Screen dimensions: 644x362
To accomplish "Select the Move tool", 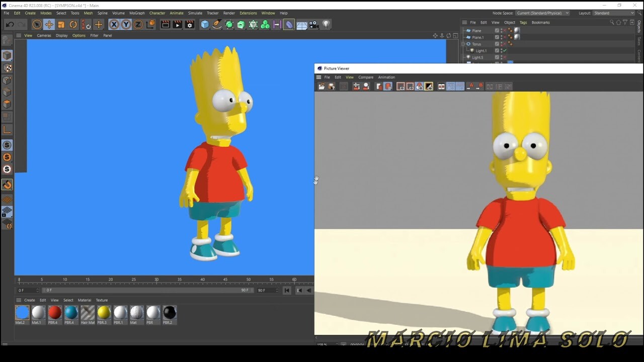I will pyautogui.click(x=49, y=24).
